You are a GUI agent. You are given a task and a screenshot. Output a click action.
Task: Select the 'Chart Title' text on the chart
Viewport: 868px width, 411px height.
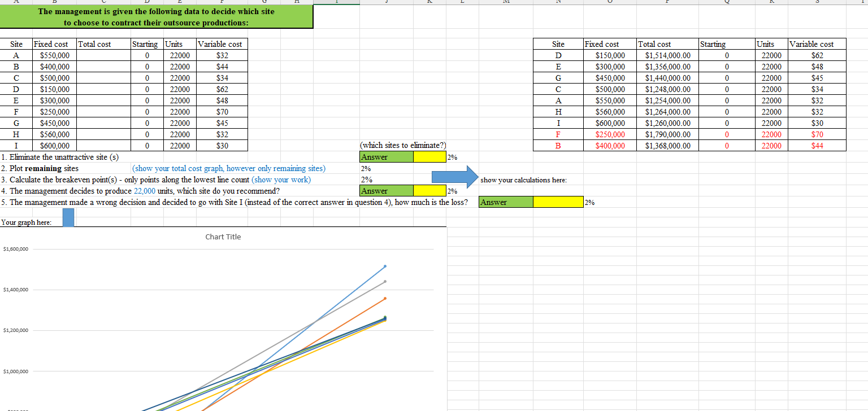pyautogui.click(x=223, y=237)
